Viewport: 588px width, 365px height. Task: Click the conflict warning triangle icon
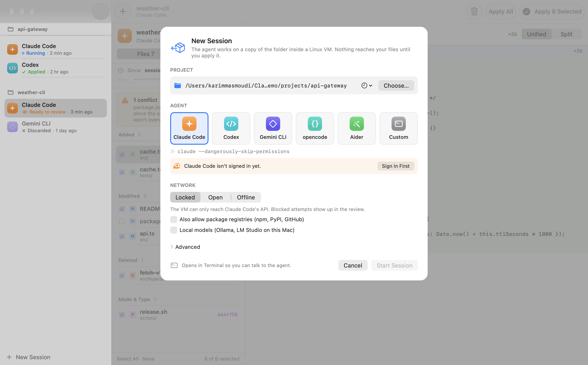click(125, 100)
